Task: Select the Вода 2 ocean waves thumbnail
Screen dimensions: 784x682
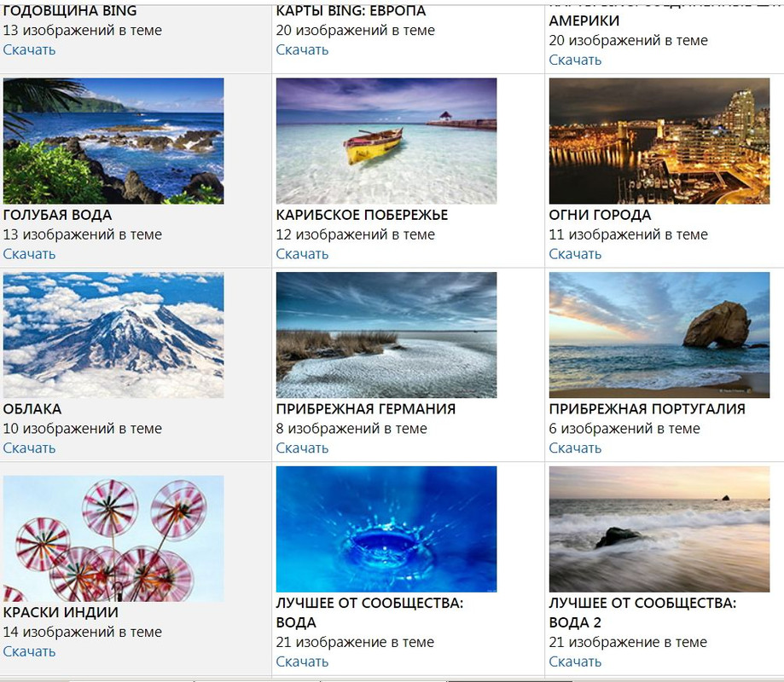Action: click(659, 529)
